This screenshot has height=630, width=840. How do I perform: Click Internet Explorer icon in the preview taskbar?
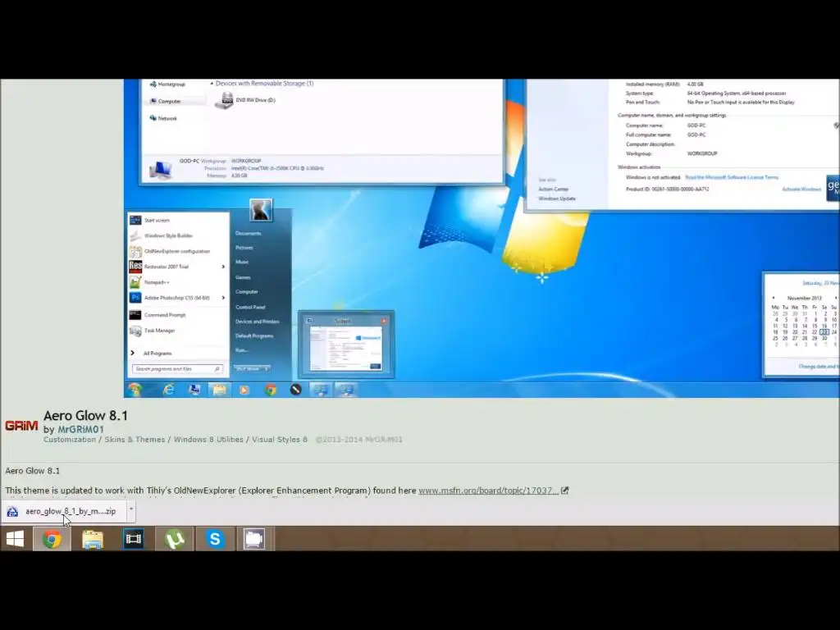(x=168, y=390)
